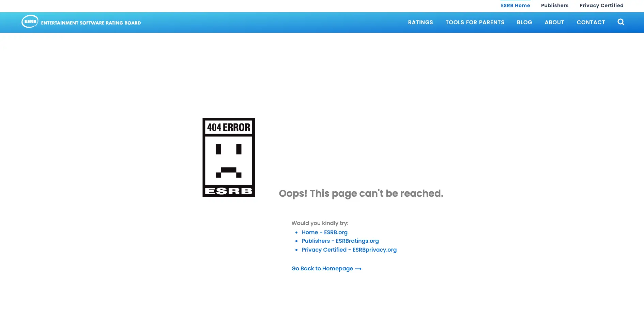This screenshot has width=644, height=329.
Task: Open the TOOLS FOR PARENTS menu
Action: [x=475, y=23]
